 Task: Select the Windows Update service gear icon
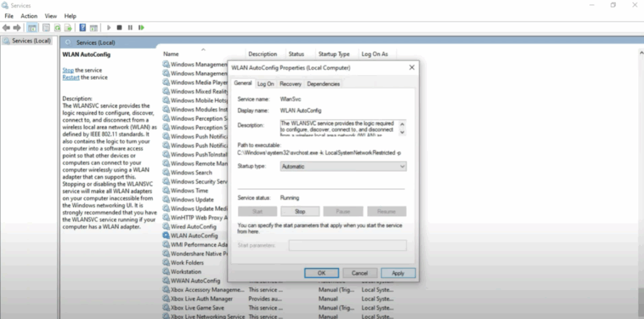(166, 199)
